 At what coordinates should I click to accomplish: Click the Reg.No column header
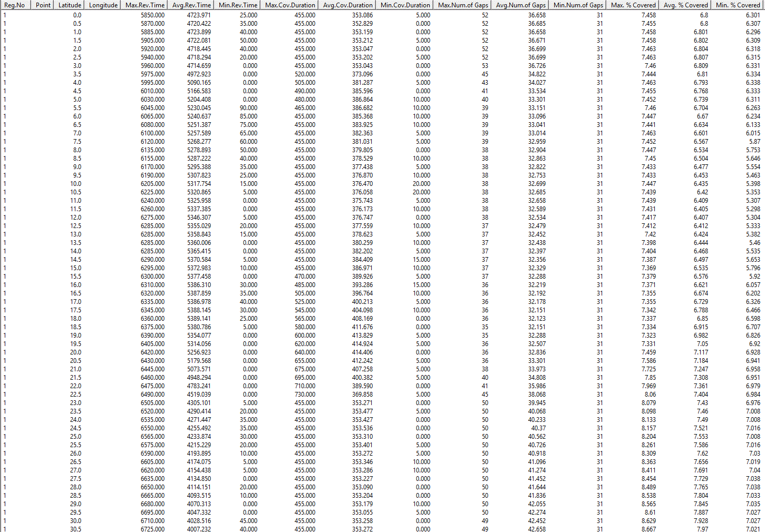pos(15,5)
